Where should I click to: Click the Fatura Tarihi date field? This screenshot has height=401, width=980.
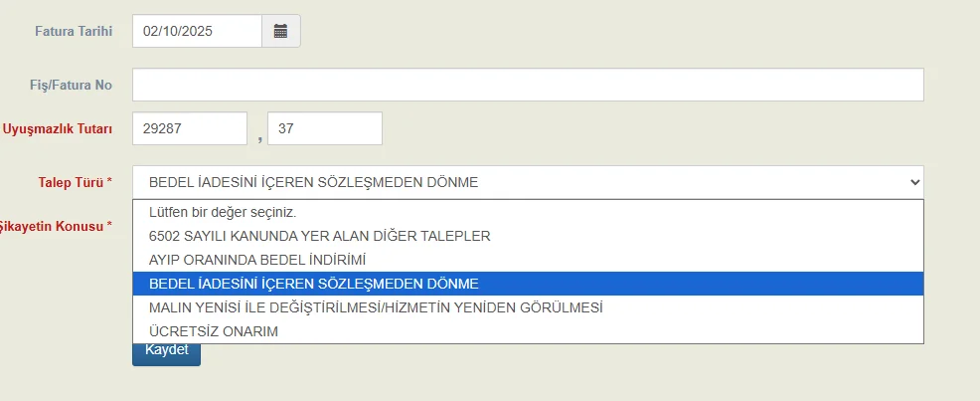click(x=197, y=31)
